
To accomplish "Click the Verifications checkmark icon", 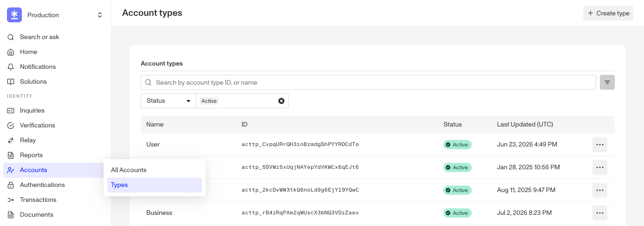I will click(x=11, y=126).
